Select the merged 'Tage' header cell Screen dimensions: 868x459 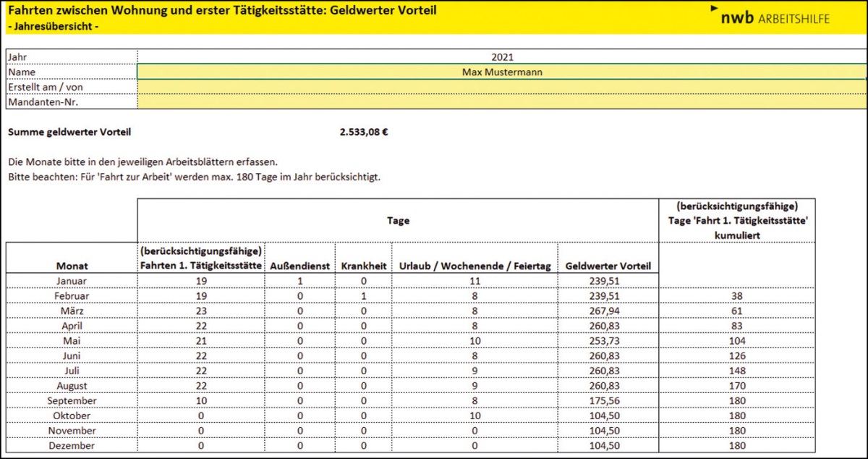(398, 220)
